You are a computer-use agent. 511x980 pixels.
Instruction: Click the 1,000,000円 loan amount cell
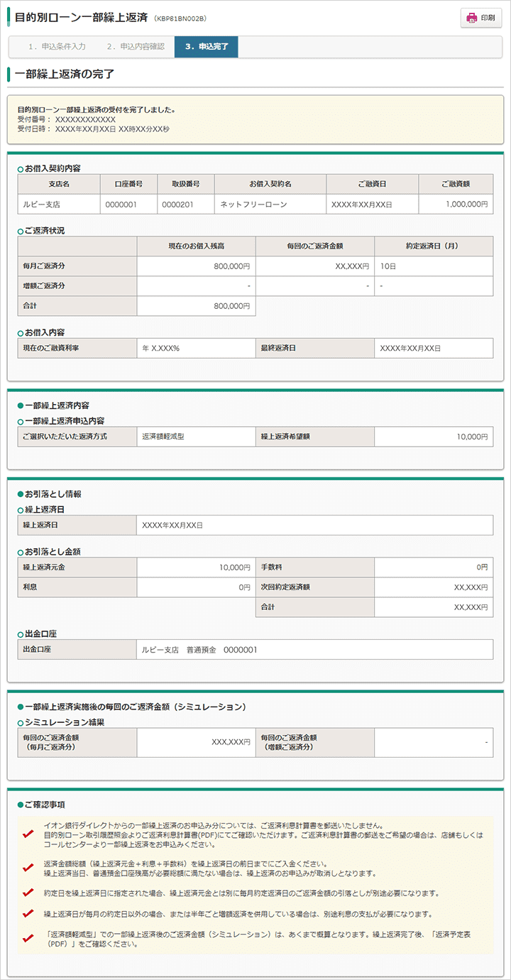tap(456, 204)
